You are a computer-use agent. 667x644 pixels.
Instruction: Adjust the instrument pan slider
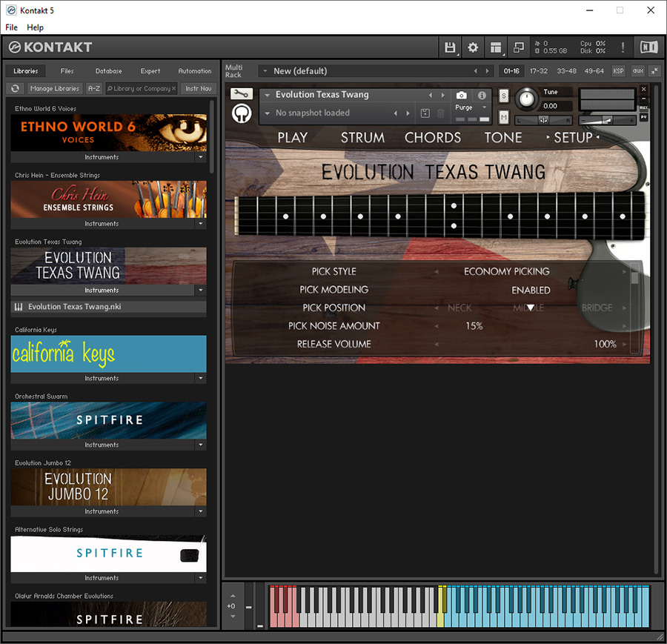543,120
